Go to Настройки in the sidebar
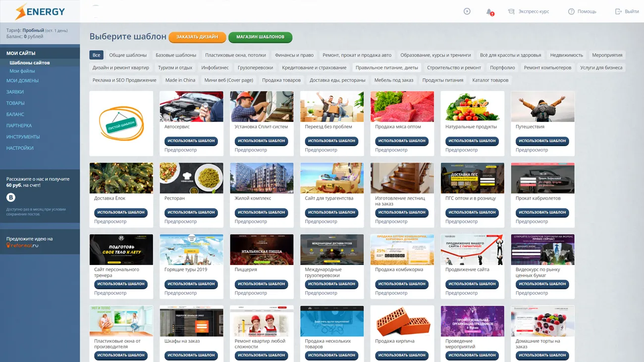Screen dimensions: 644x362 coord(20,148)
